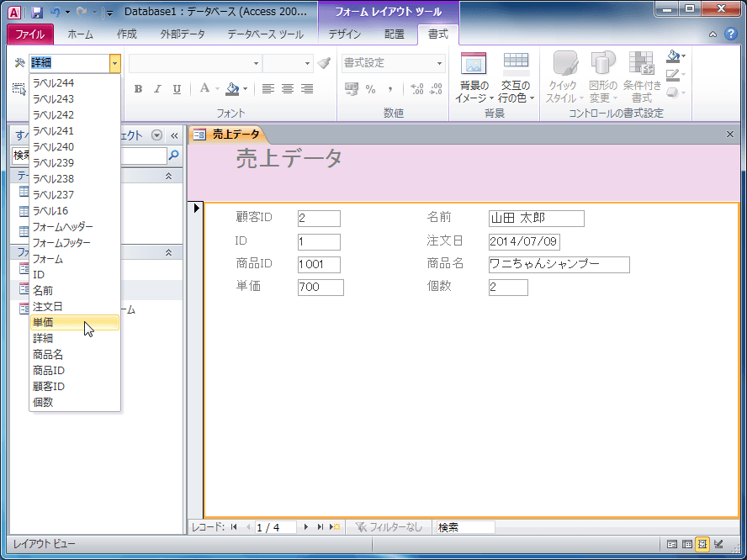The image size is (747, 560).
Task: Select 個数 in the object list
Action: pyautogui.click(x=74, y=403)
